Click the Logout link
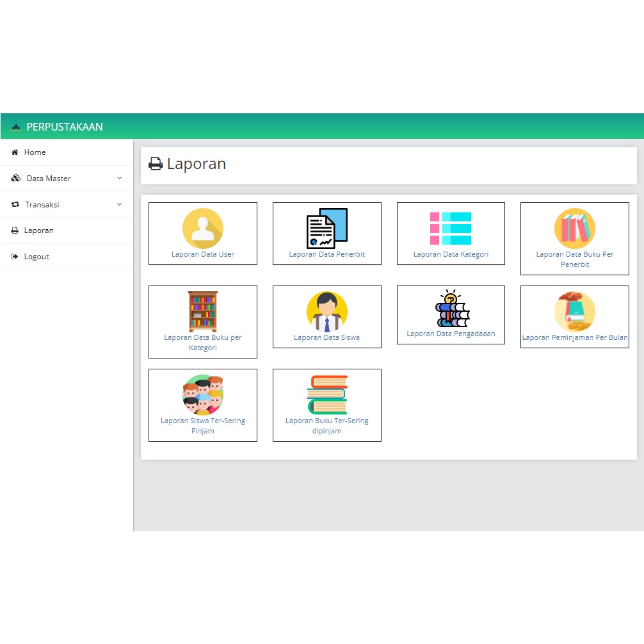644x644 pixels. tap(36, 256)
